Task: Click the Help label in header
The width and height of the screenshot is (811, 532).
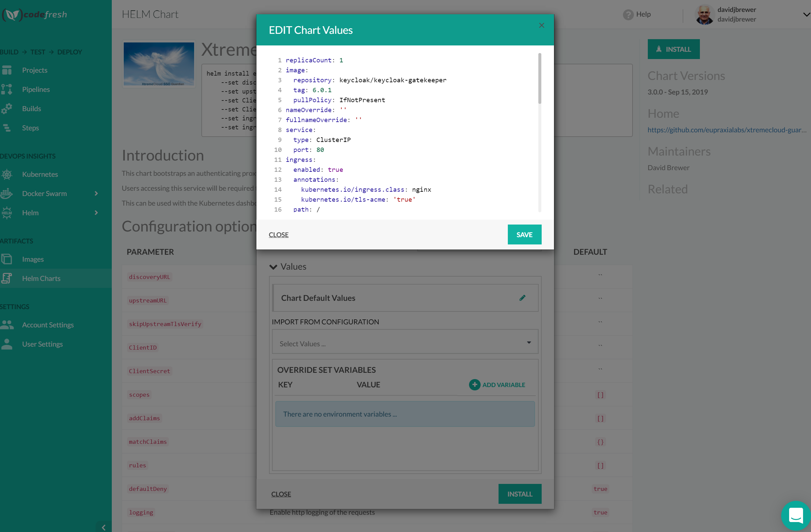Action: point(643,14)
